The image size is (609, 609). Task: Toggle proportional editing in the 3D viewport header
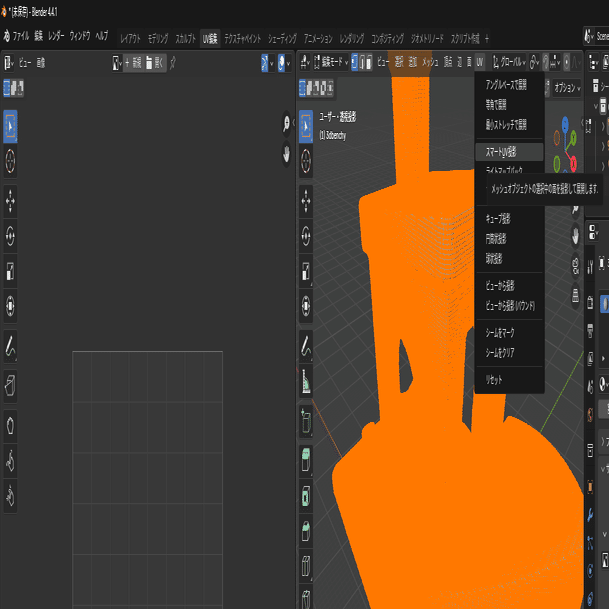567,62
